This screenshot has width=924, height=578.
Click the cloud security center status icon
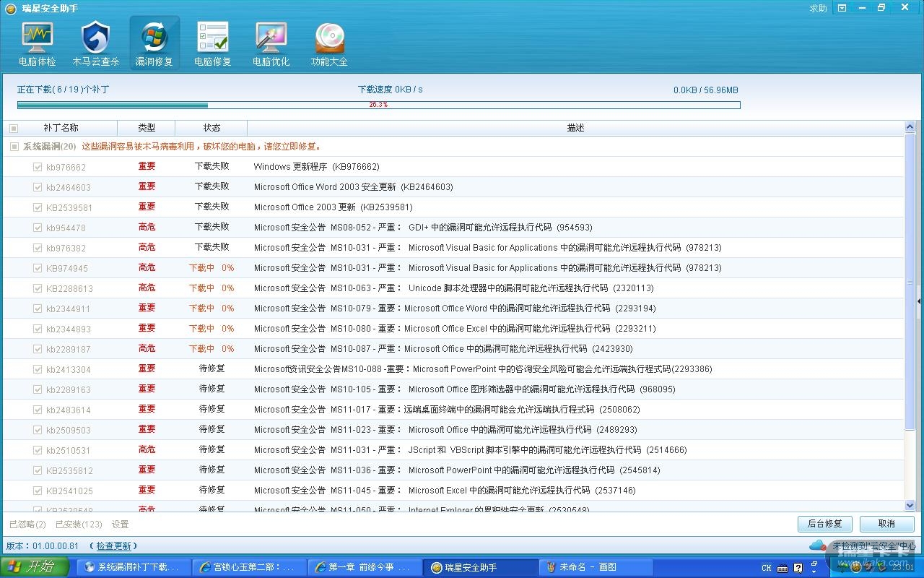point(816,545)
